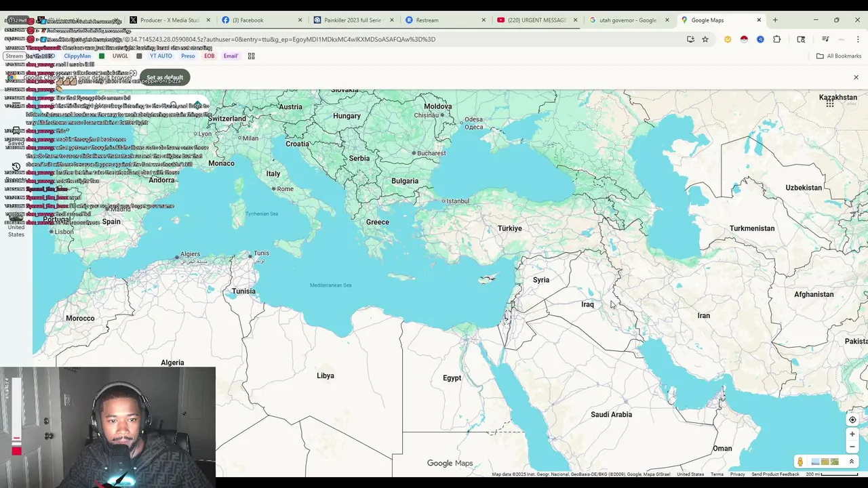Dismiss the default browser infobar
This screenshot has height=488, width=868.
point(856,77)
